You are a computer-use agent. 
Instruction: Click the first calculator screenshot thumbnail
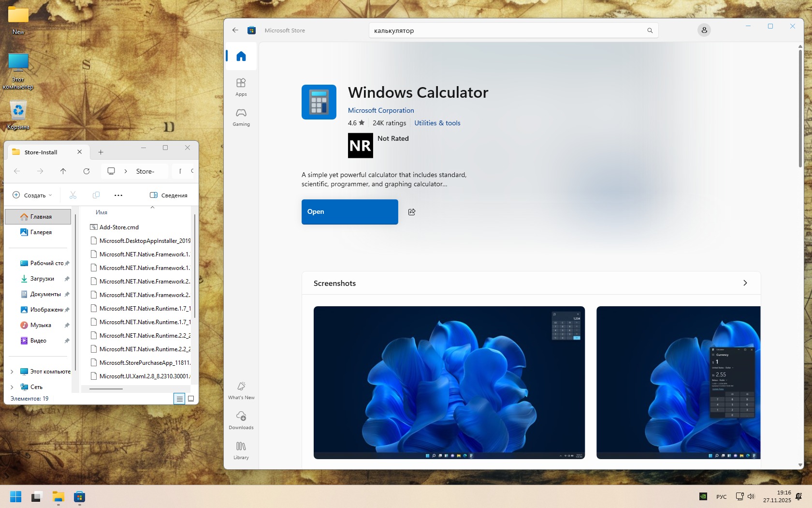(449, 382)
